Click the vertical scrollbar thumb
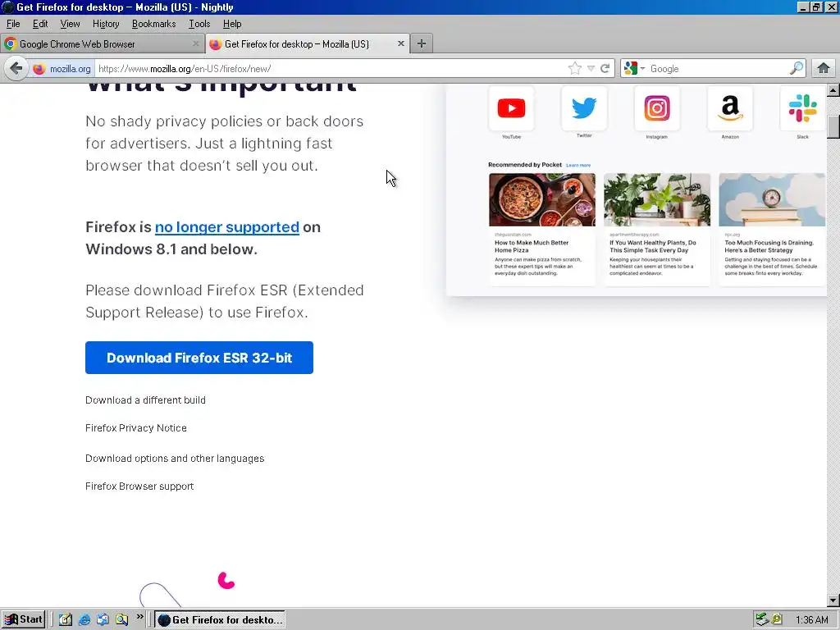 point(833,127)
